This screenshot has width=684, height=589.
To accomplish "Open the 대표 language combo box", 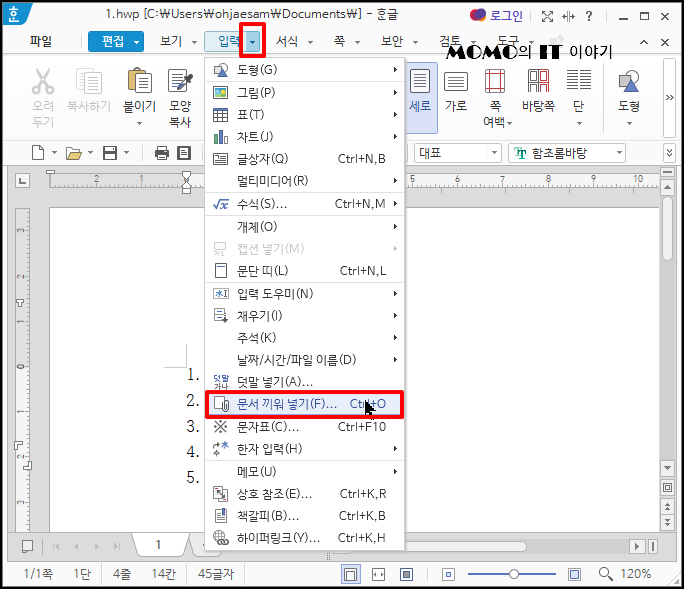I will coord(457,153).
